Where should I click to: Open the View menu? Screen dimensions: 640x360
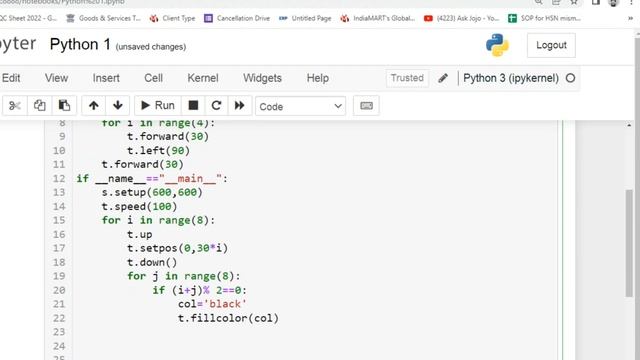(56, 78)
